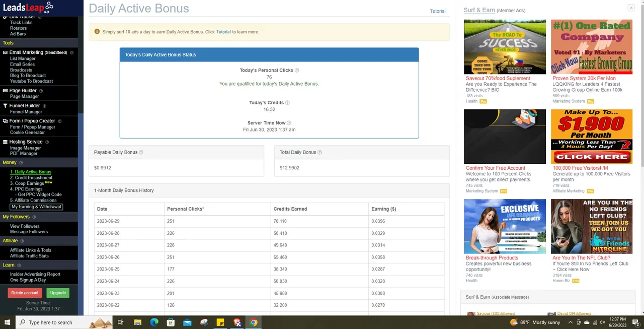Click the green Upgrade button
Image resolution: width=644 pixels, height=329 pixels.
pyautogui.click(x=58, y=293)
